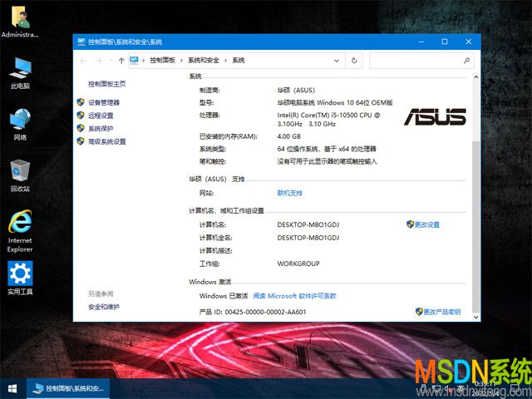Open 高级系统设置 from the sidebar
This screenshot has width=532, height=399.
[x=107, y=141]
